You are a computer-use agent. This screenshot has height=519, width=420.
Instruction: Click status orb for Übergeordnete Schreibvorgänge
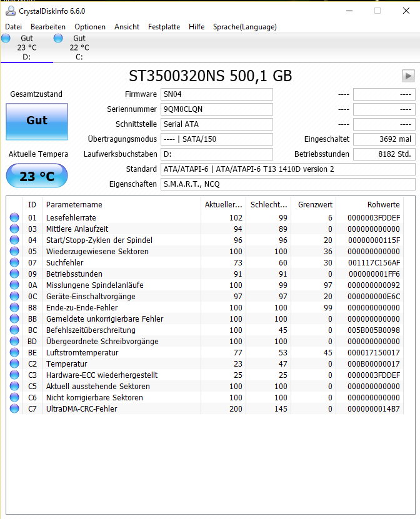point(14,341)
